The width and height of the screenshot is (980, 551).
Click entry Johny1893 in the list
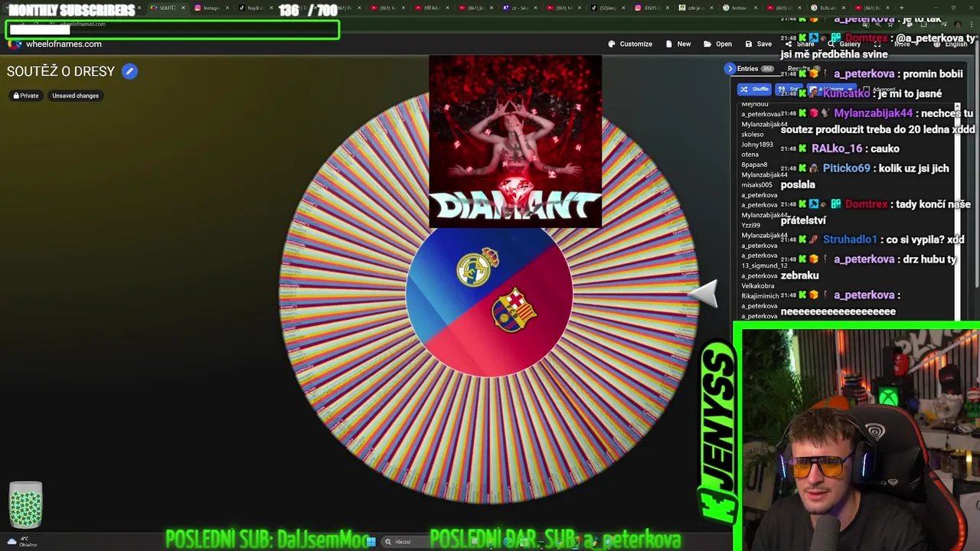click(x=757, y=144)
